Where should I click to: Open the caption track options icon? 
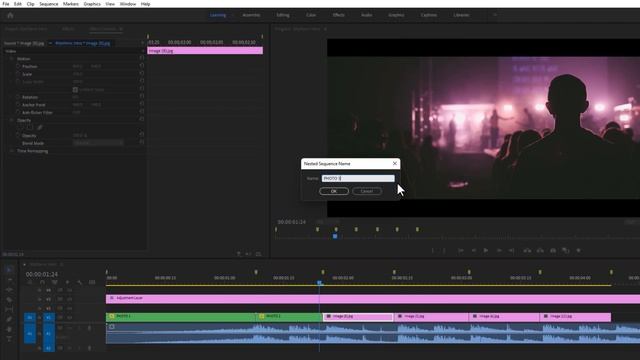point(92,282)
